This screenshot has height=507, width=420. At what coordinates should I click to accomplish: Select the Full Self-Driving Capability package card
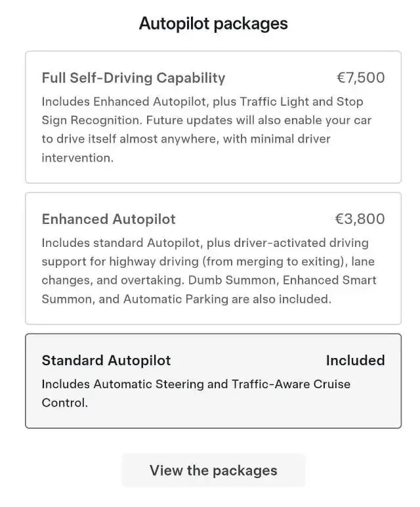point(213,117)
